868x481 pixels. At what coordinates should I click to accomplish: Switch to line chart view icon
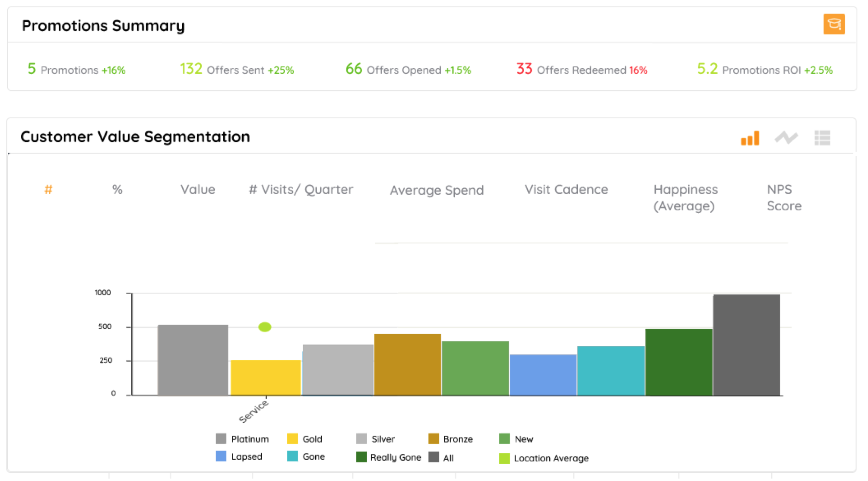[x=786, y=138]
